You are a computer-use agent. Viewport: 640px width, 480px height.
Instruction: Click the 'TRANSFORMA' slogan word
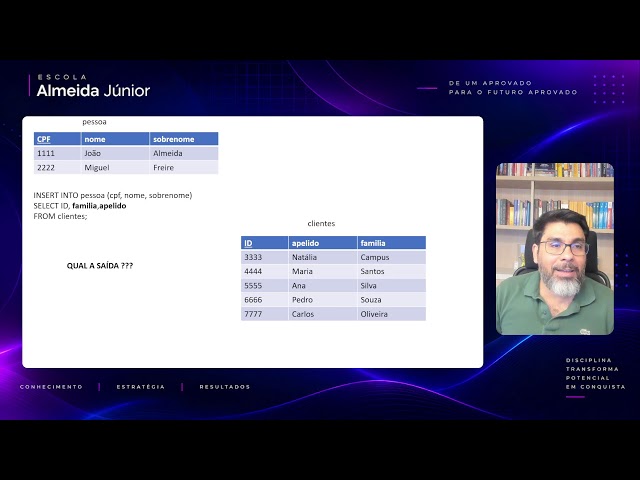click(x=592, y=369)
